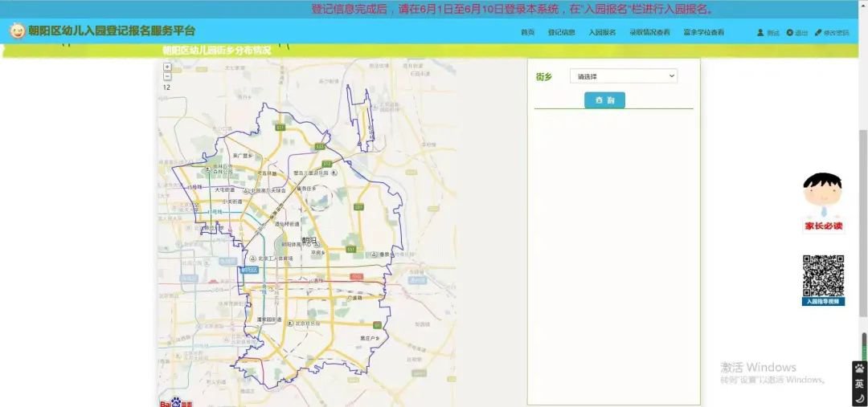Click the user profile icon in header
868x407 pixels.
coord(760,33)
